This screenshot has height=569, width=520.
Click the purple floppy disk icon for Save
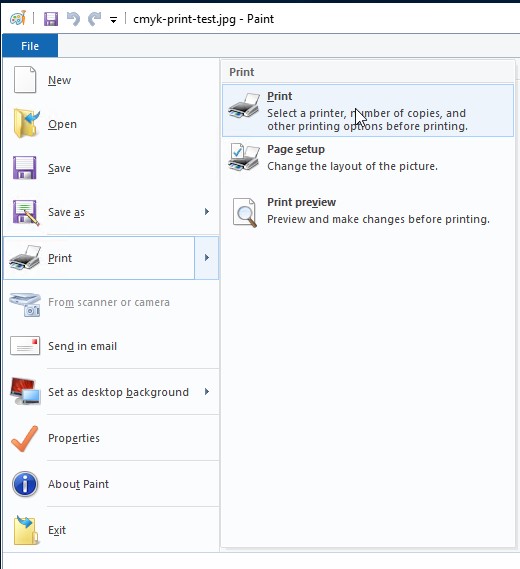click(x=25, y=168)
